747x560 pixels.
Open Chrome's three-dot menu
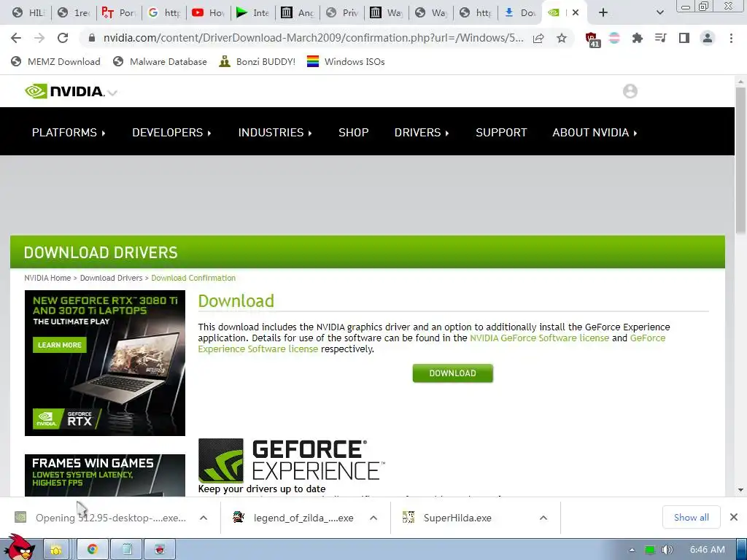point(731,38)
